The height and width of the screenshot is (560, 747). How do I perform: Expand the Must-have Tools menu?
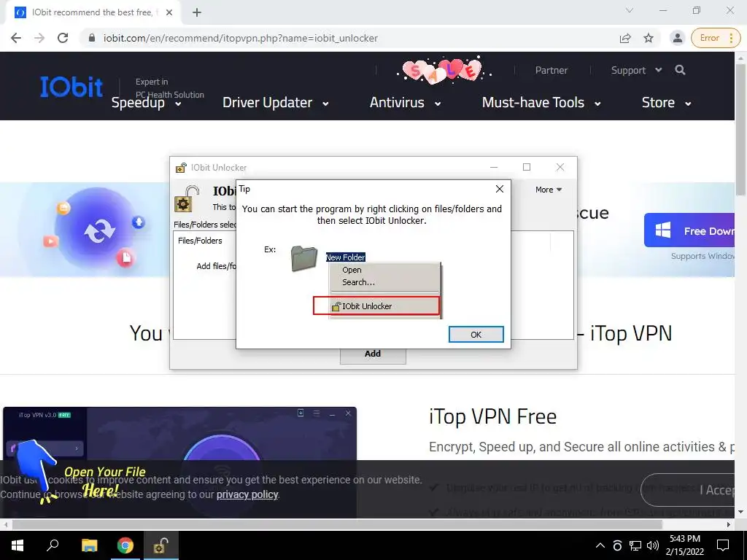541,103
